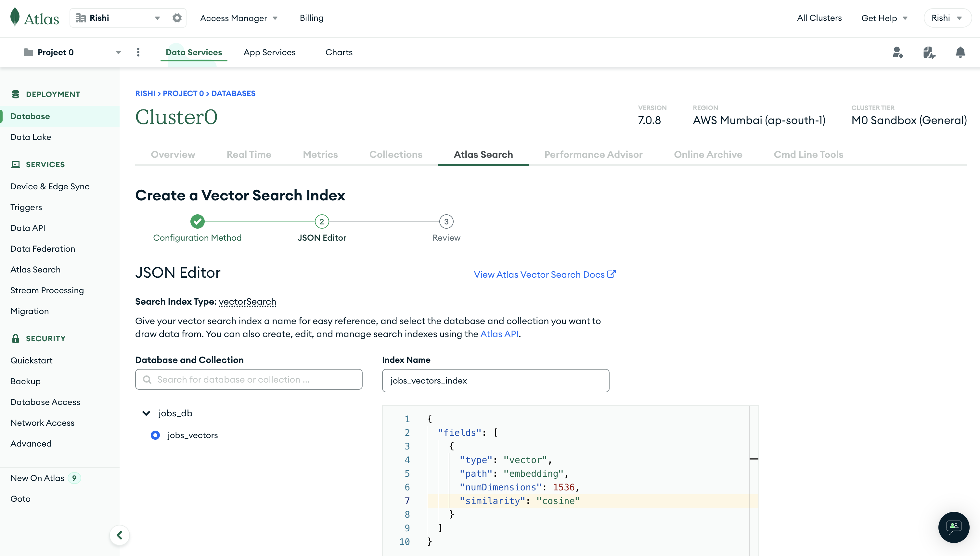Open the notifications bell
Image resolution: width=980 pixels, height=556 pixels.
[960, 52]
